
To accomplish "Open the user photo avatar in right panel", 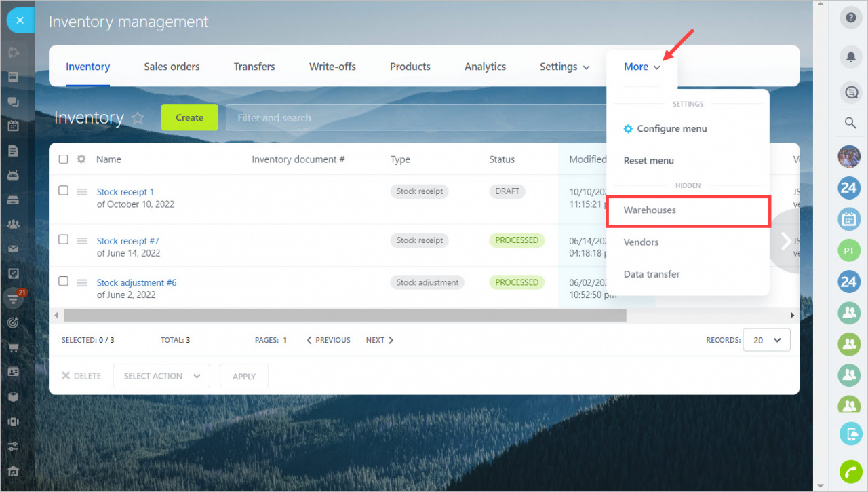I will [x=849, y=157].
